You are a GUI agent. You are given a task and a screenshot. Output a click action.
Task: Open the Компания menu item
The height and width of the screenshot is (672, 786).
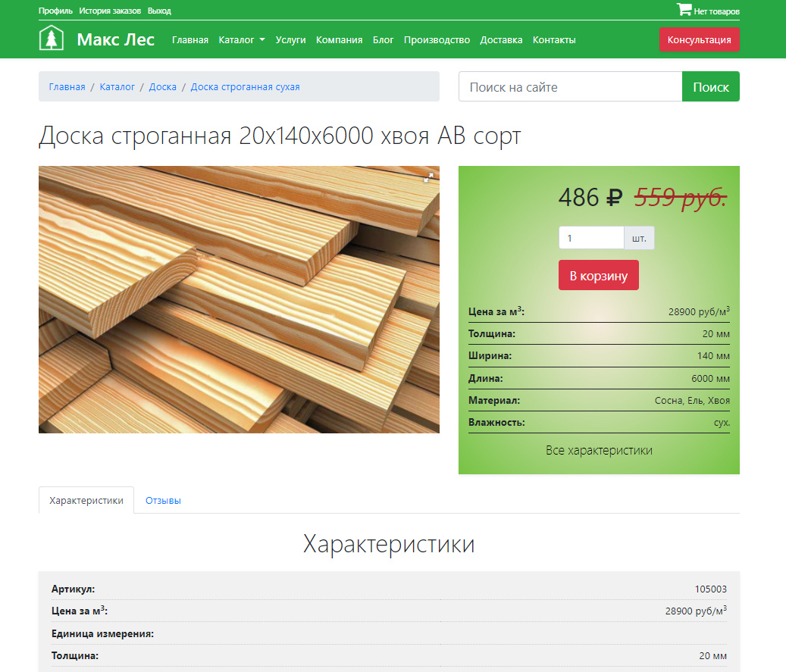click(339, 39)
